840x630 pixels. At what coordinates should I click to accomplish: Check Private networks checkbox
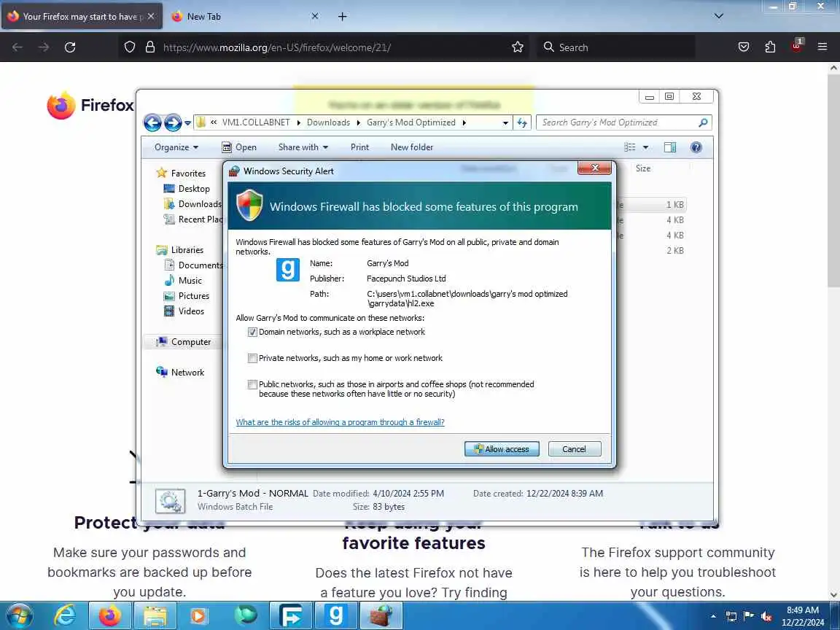252,358
